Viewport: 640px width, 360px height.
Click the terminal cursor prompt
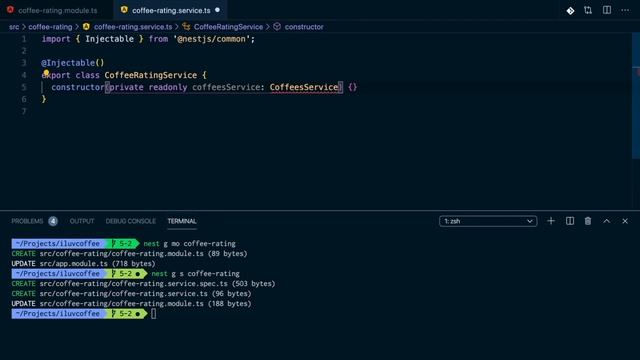[153, 314]
